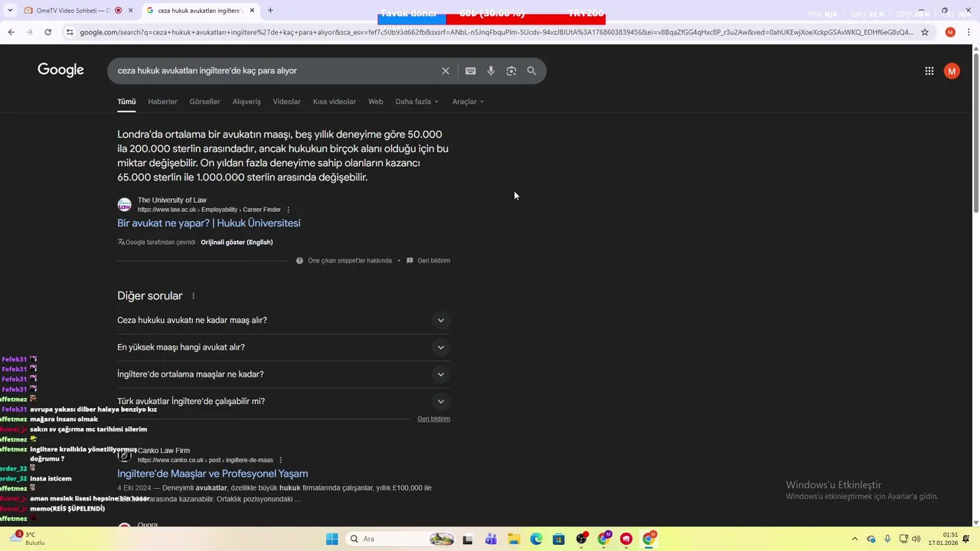Switch to the Alışveriş tab
Image resolution: width=980 pixels, height=551 pixels.
pyautogui.click(x=247, y=102)
